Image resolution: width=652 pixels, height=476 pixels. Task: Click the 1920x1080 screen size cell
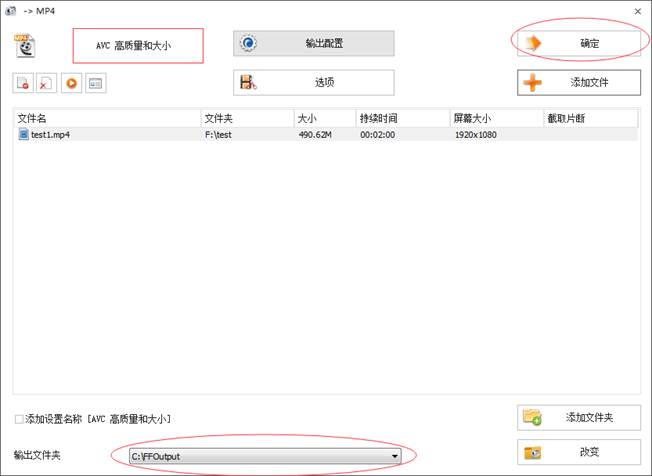click(x=476, y=135)
